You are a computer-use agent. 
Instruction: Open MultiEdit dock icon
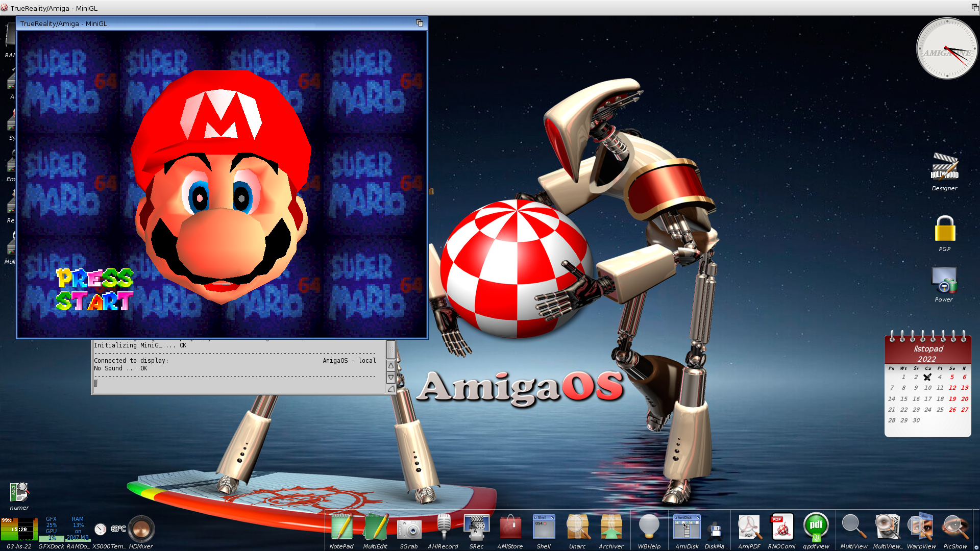(375, 527)
